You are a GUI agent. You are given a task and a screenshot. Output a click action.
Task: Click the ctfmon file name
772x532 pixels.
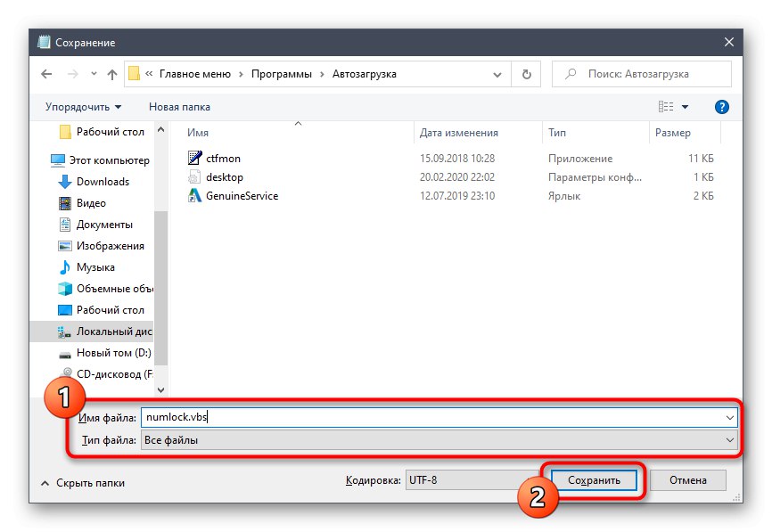(223, 159)
